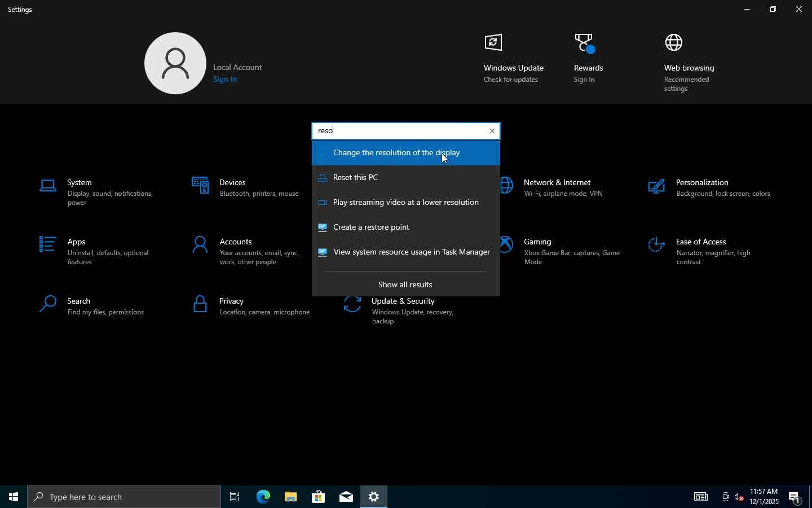Select 'Reset this PC' suggestion
812x508 pixels.
(x=356, y=178)
